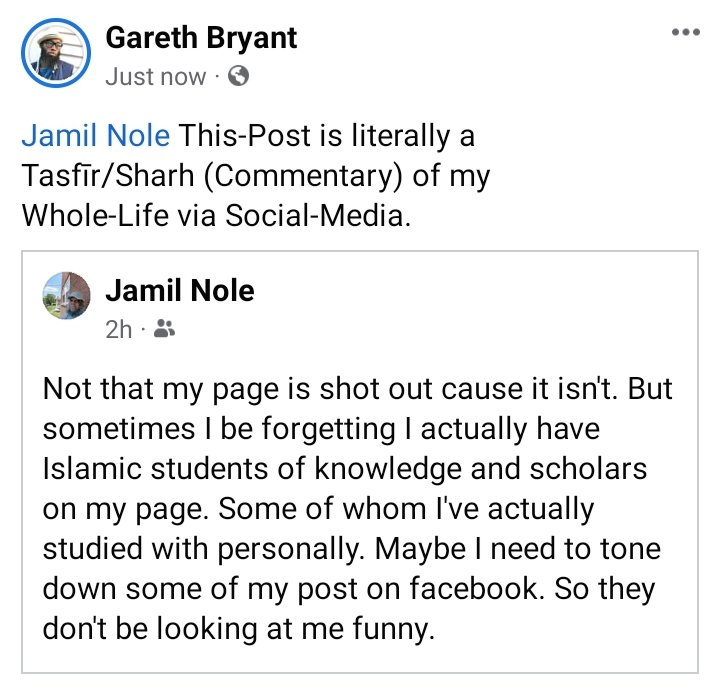Click 'This-Post is literally a' caption text
720x696 pixels.
click(324, 135)
